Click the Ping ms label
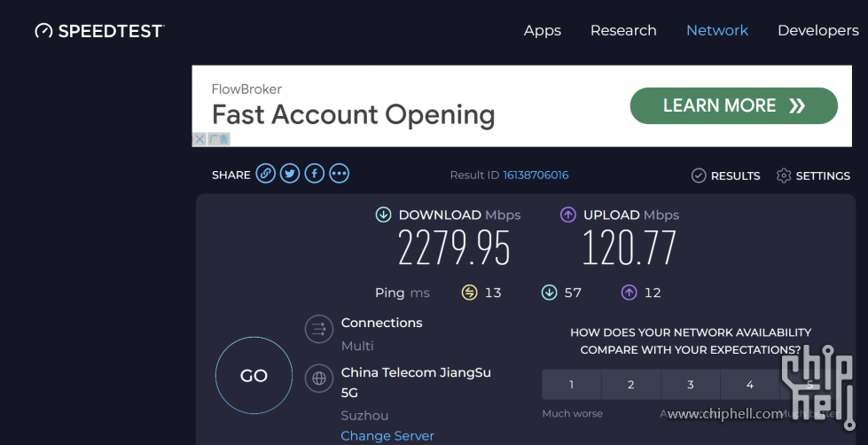The width and height of the screenshot is (868, 445). tap(403, 293)
